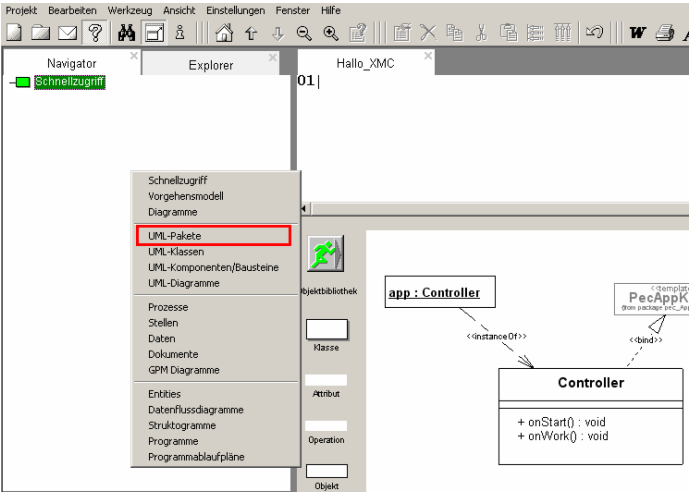Click the Controller class box in diagram
The height and width of the screenshot is (492, 690).
(x=590, y=415)
